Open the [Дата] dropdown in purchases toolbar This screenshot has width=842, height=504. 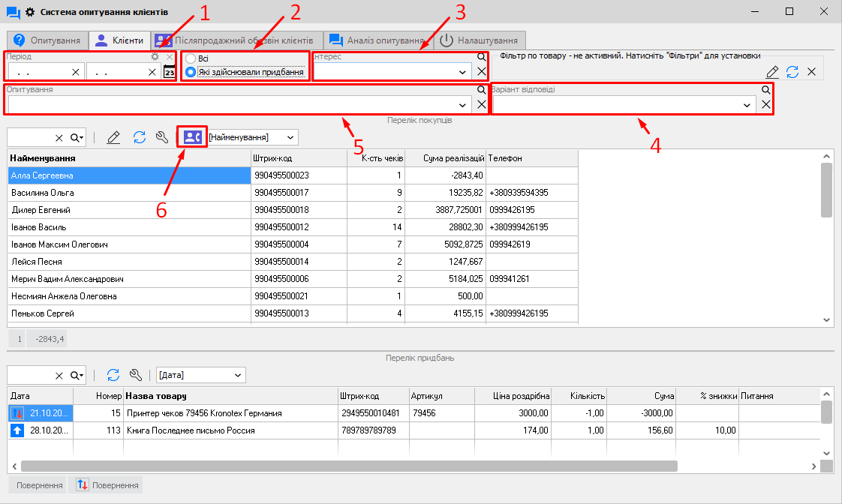coord(238,375)
